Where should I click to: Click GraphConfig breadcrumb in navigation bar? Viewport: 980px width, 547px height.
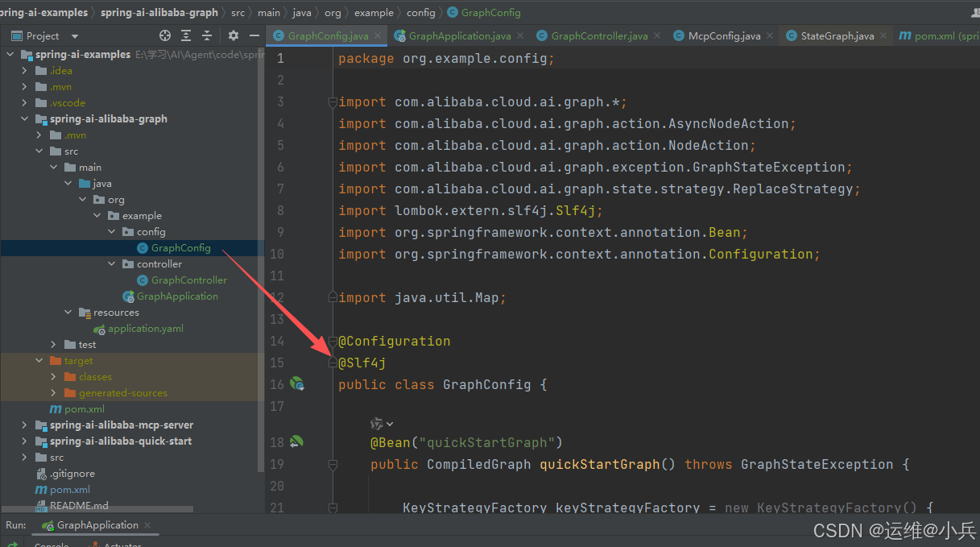(x=484, y=12)
